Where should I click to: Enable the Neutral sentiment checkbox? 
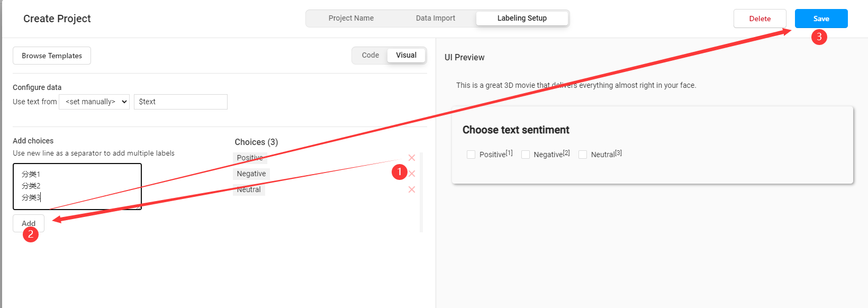(x=583, y=155)
